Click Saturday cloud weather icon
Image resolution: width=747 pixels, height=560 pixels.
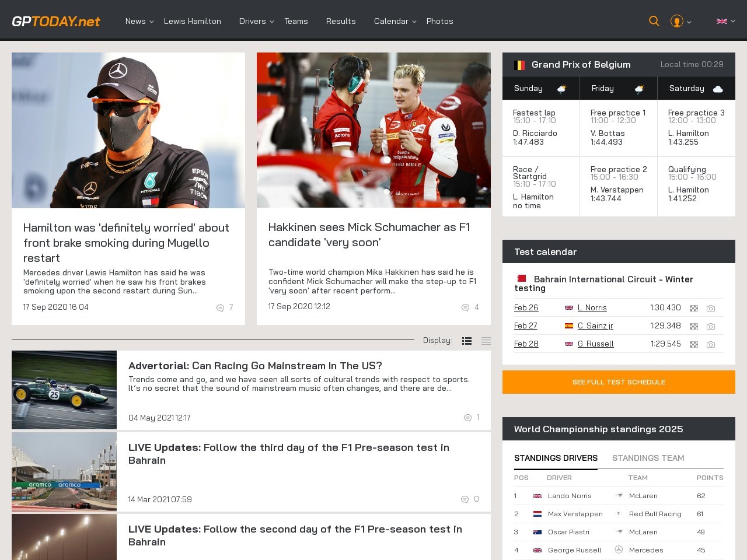pos(718,89)
